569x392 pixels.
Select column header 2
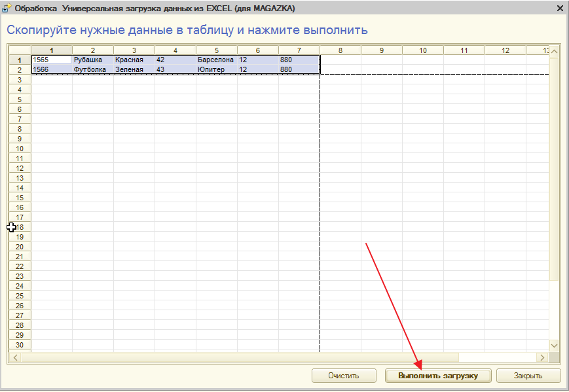click(93, 50)
